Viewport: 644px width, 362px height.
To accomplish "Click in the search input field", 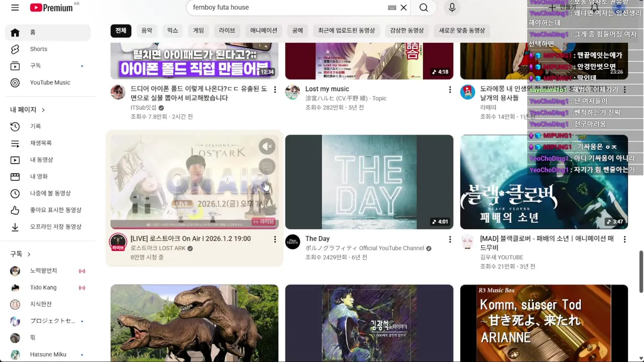I will 287,8.
